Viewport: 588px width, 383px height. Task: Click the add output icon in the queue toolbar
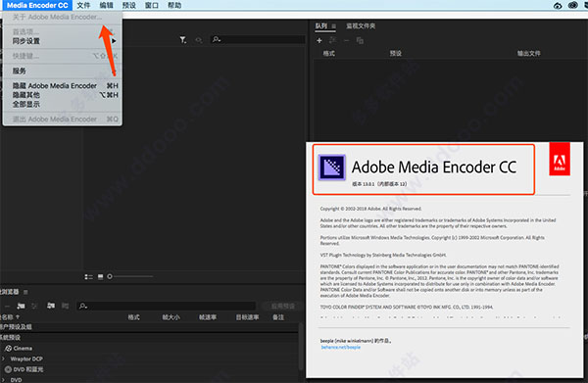(332, 40)
